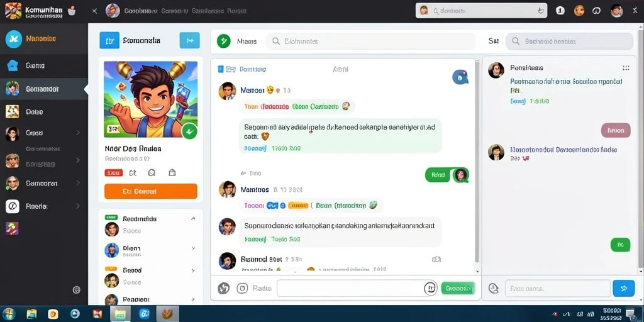The width and height of the screenshot is (644, 322).
Task: Click the blue square icon atop game panel
Action: click(x=109, y=41)
